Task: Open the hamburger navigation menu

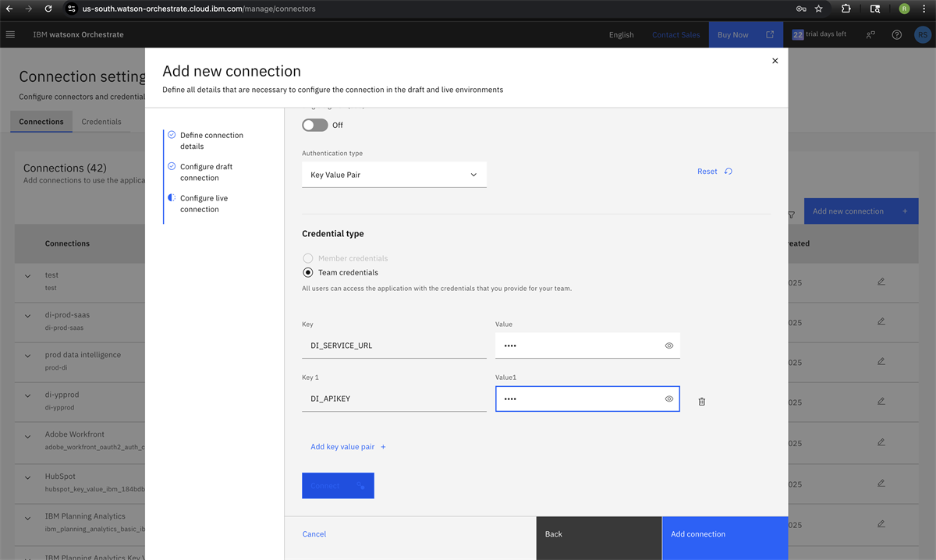Action: pyautogui.click(x=10, y=34)
